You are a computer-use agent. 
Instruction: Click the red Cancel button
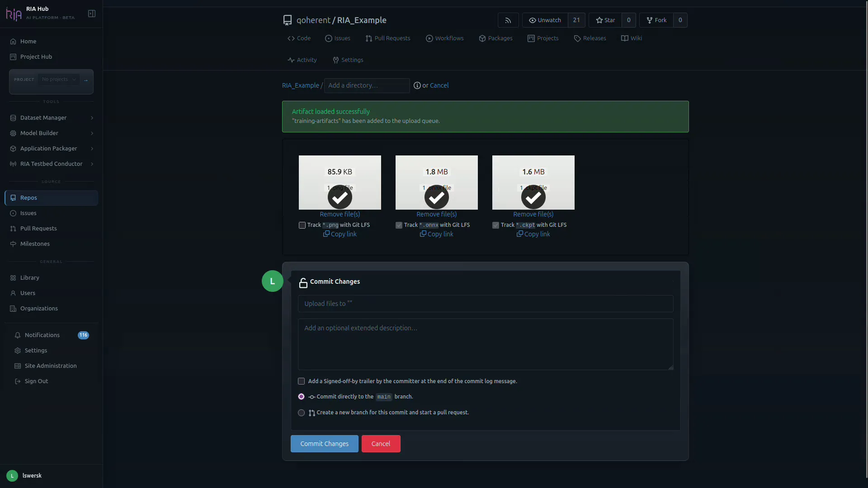[x=381, y=444]
